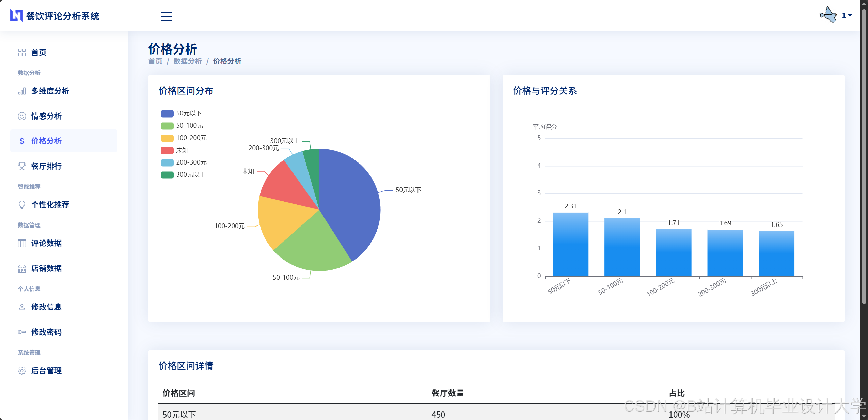Click the hamburger menu toggle icon

tap(166, 16)
